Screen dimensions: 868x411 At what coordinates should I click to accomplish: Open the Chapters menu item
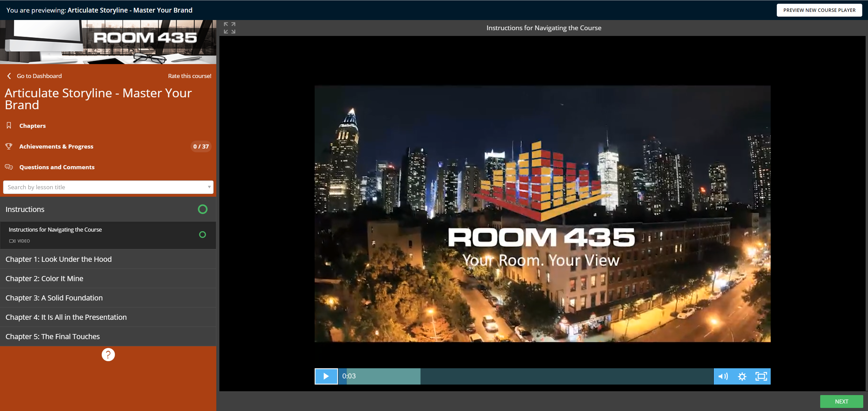click(33, 126)
